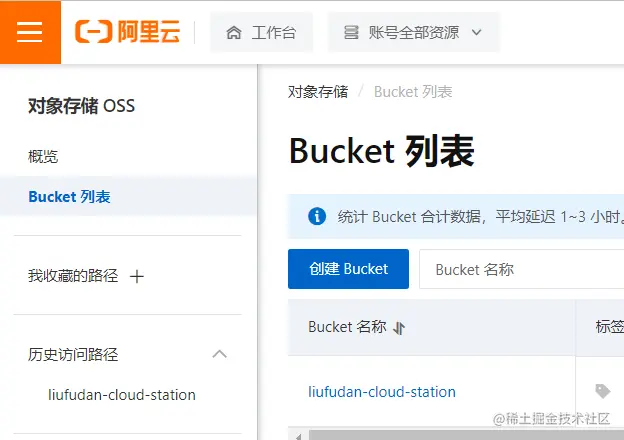Click the tag icon for liufudan-cloud-station
The width and height of the screenshot is (624, 440).
point(603,391)
